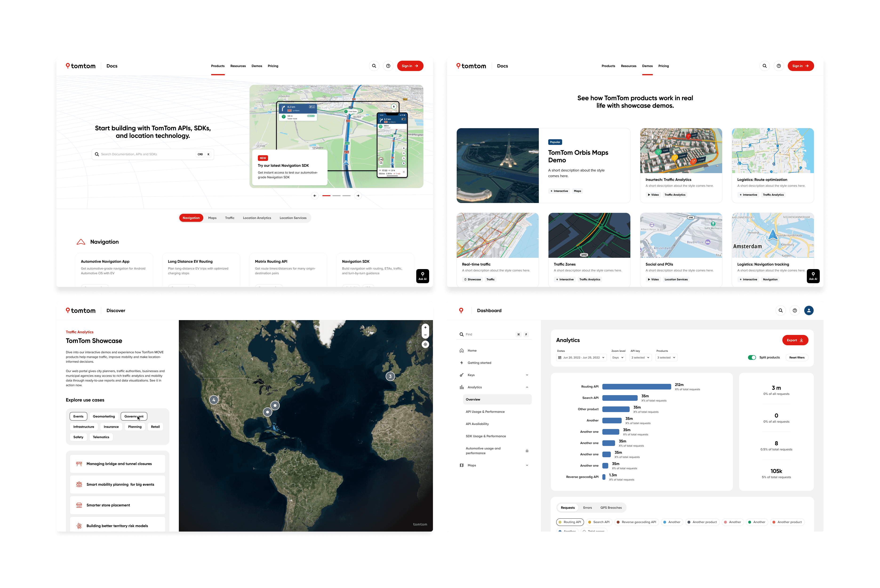Go to the next carousel slide arrow
This screenshot has width=880, height=588.
(358, 196)
